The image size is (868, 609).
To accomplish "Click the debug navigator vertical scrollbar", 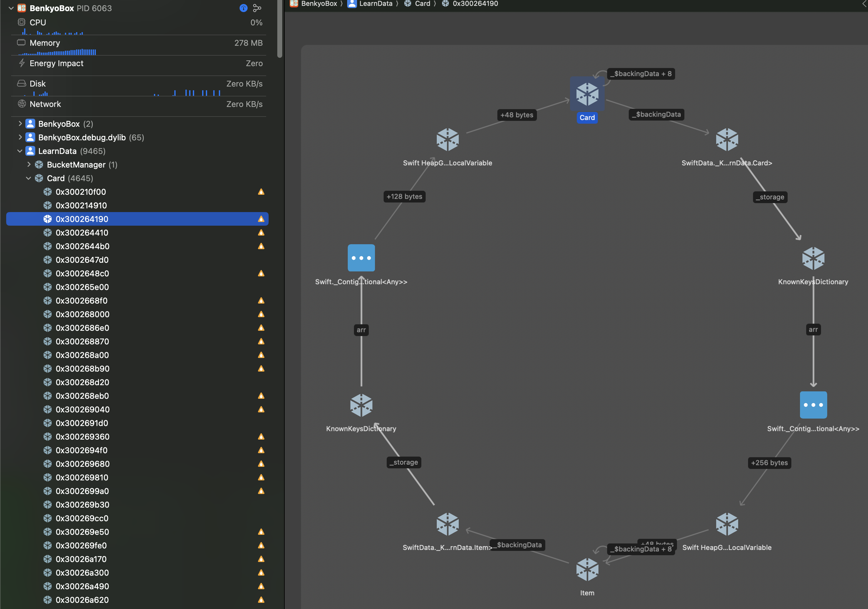I will [x=279, y=28].
